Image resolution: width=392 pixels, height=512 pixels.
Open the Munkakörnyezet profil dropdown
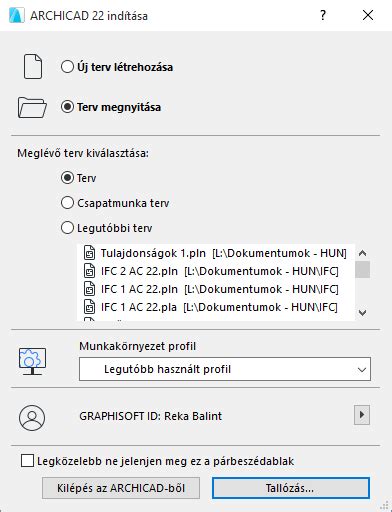click(225, 369)
